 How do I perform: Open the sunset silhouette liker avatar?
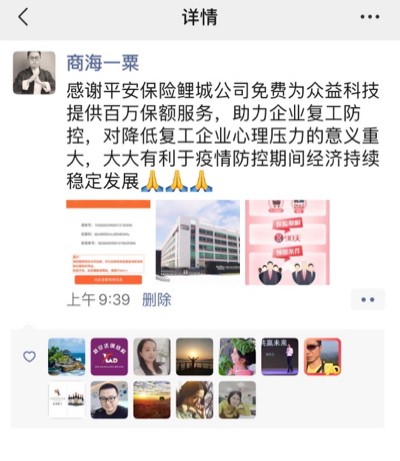point(195,357)
